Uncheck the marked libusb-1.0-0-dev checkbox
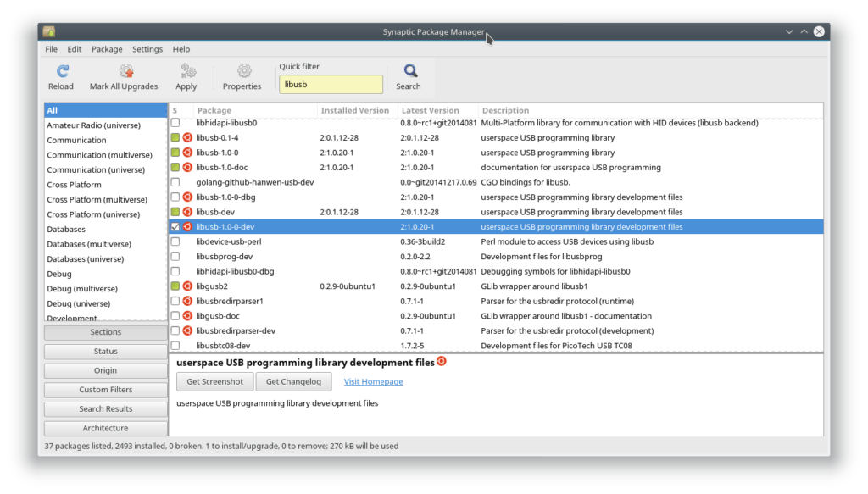868x494 pixels. pyautogui.click(x=175, y=227)
